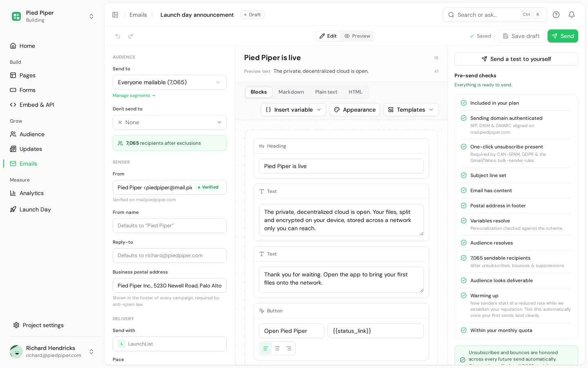Switch to Preview mode

click(x=357, y=36)
